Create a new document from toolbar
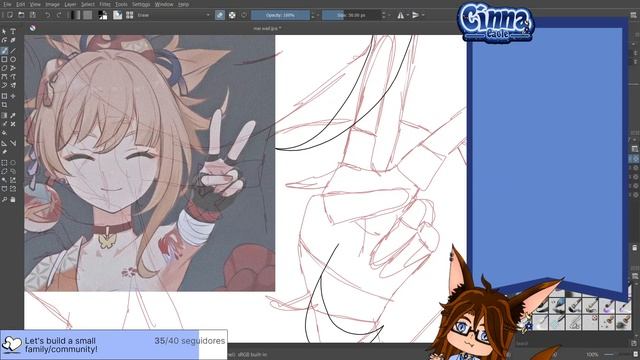640x360 pixels. point(10,15)
